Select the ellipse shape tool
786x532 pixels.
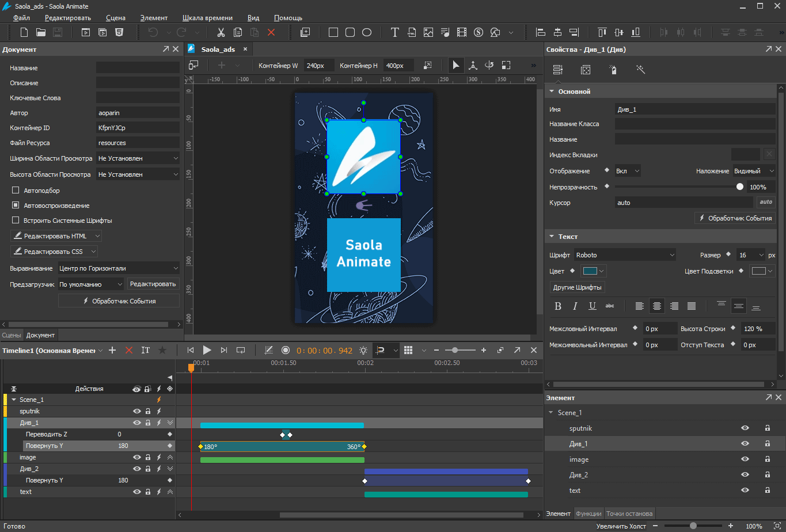pos(367,32)
